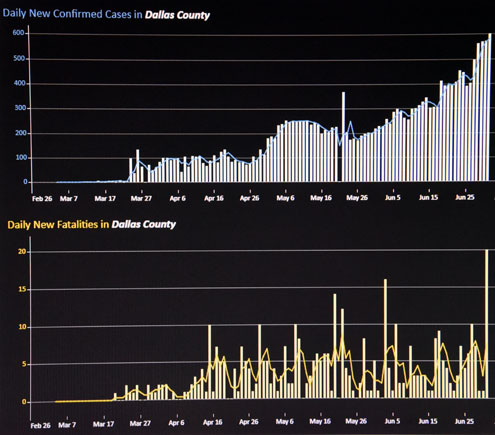
Task: Click "Feb 26" on the cases chart x-axis
Action: click(x=42, y=199)
